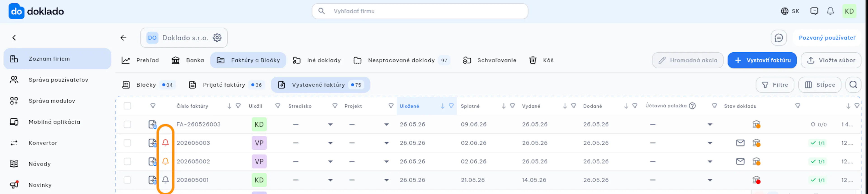Screen dimensions: 868x194
Task: Open the Stĺpce columns button
Action: (819, 84)
